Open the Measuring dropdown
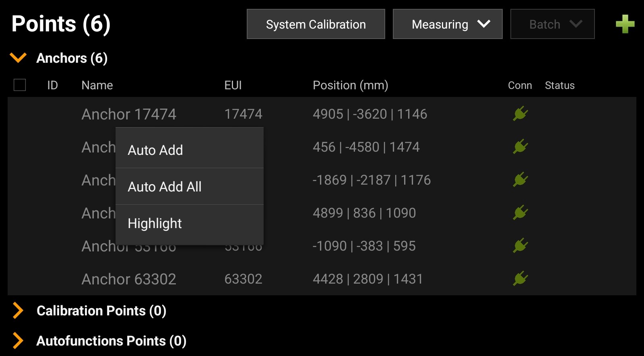The height and width of the screenshot is (356, 644). (447, 24)
